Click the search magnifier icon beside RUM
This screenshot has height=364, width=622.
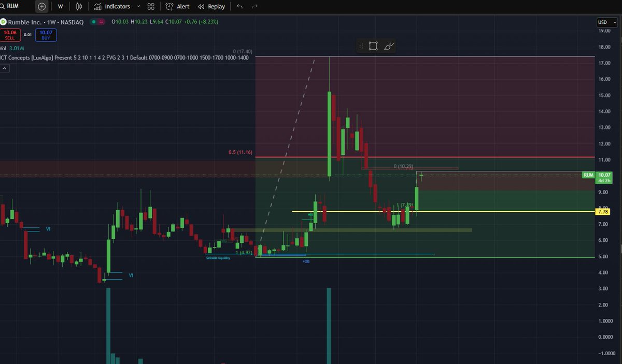(2, 6)
